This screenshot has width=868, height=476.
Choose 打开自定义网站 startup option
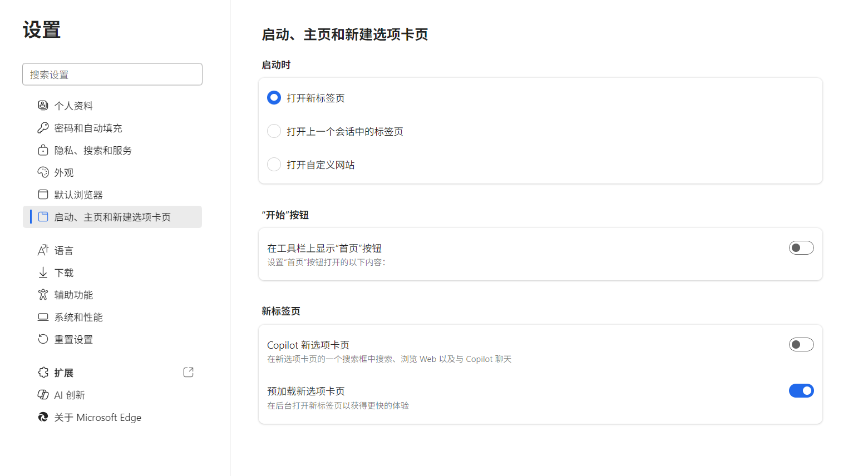point(274,164)
